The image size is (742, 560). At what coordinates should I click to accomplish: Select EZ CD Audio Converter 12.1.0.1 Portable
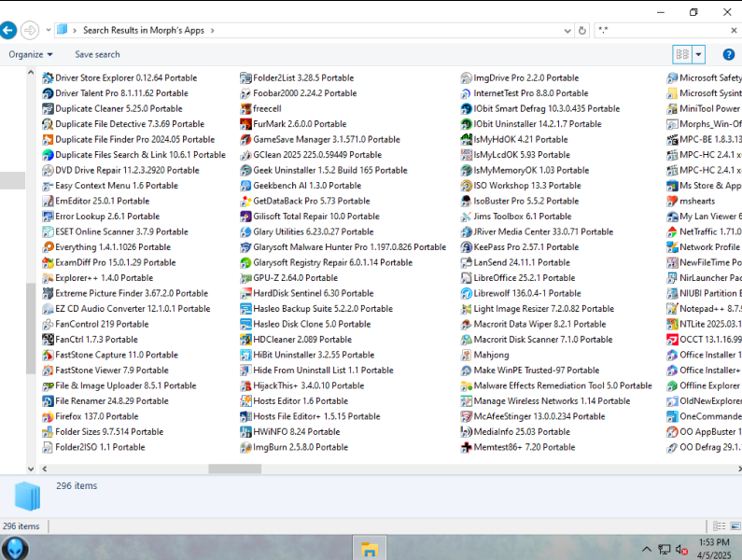coord(126,309)
